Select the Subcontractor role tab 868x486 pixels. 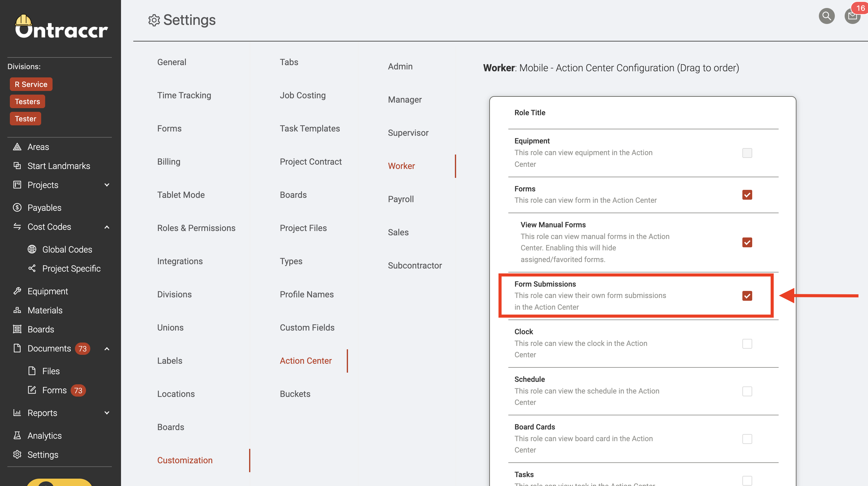415,265
